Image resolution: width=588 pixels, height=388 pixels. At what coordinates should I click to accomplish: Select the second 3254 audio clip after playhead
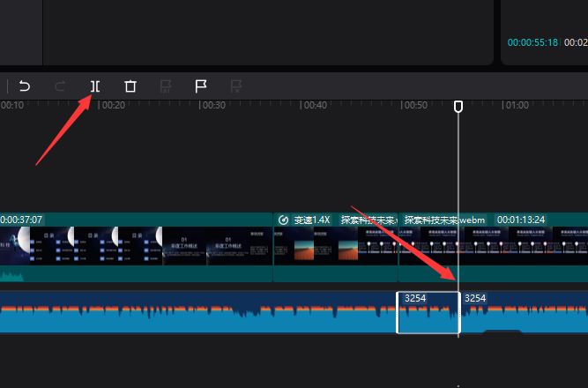(524, 314)
